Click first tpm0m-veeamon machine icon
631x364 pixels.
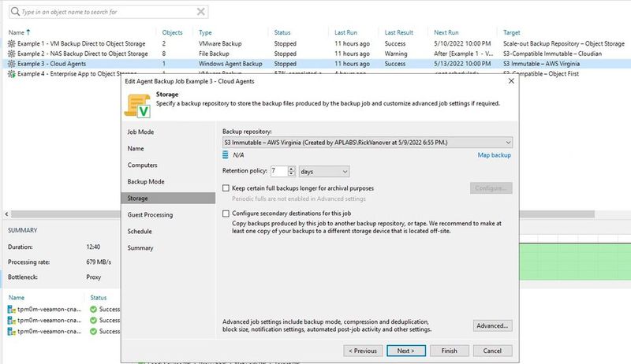click(x=12, y=310)
